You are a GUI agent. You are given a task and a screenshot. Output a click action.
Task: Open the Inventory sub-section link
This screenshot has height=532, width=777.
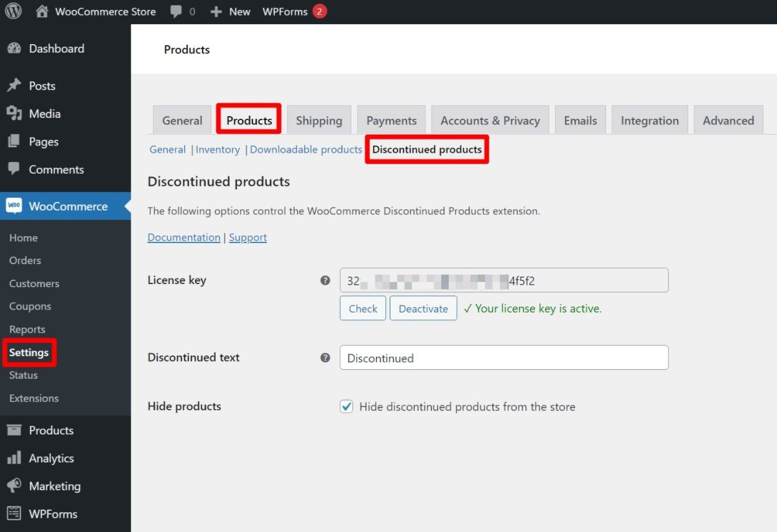tap(218, 150)
